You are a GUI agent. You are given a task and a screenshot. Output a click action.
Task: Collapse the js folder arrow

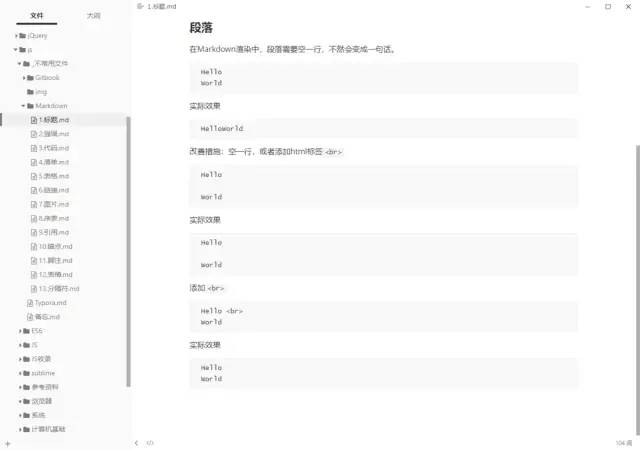tap(16, 50)
